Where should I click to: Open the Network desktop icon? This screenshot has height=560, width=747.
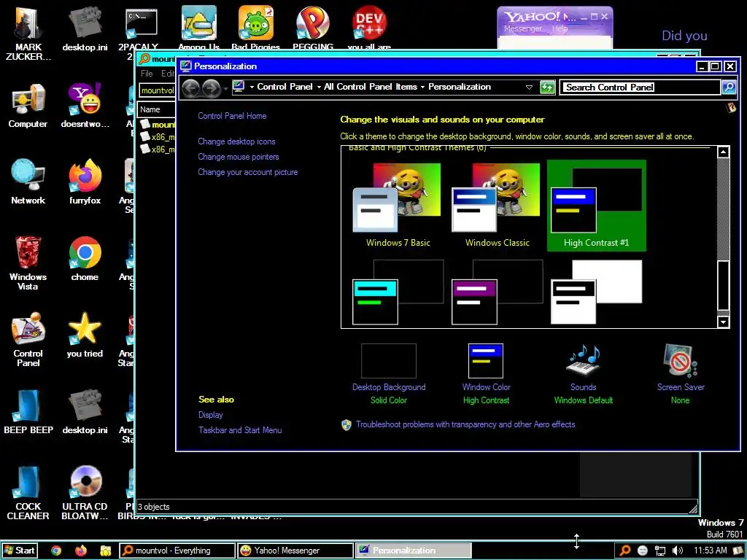pos(28,182)
